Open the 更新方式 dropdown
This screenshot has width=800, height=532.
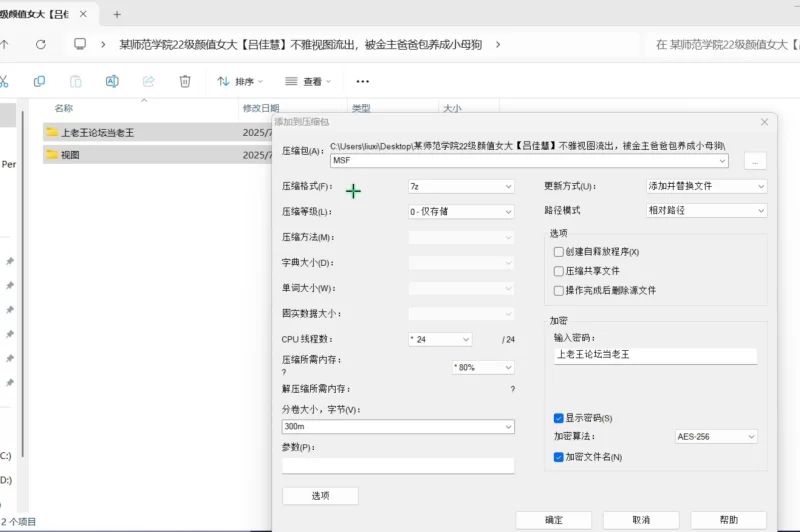click(x=706, y=186)
